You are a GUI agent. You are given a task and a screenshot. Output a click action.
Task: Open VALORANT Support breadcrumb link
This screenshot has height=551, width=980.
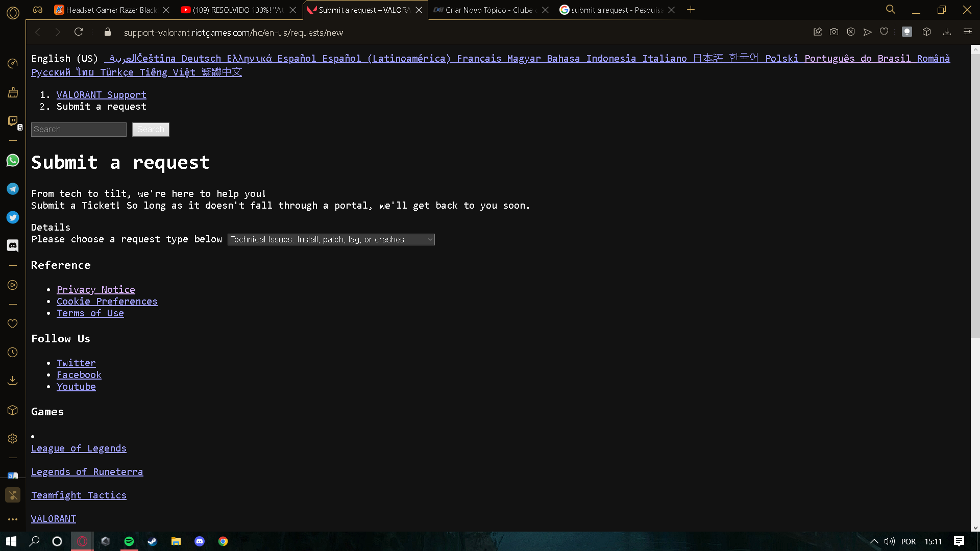pos(102,95)
